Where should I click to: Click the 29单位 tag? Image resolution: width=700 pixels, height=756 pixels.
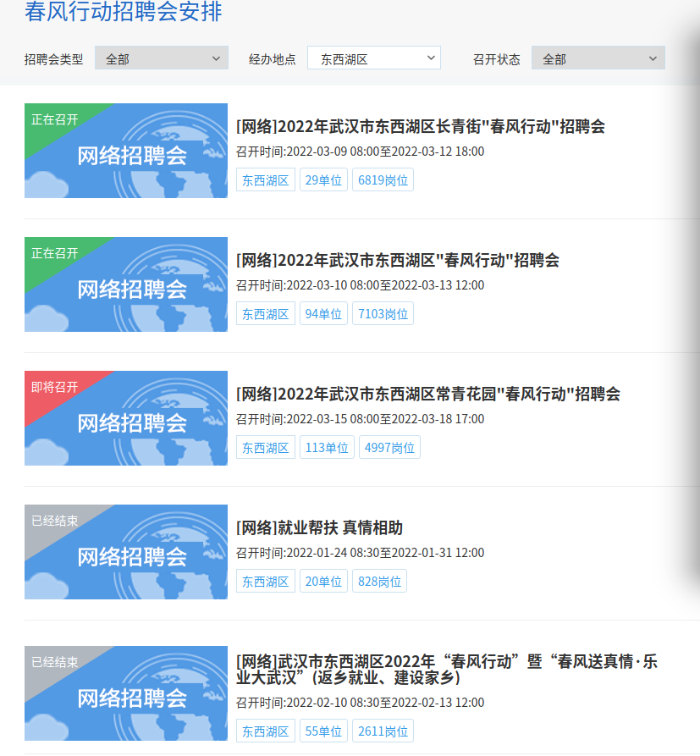323,180
